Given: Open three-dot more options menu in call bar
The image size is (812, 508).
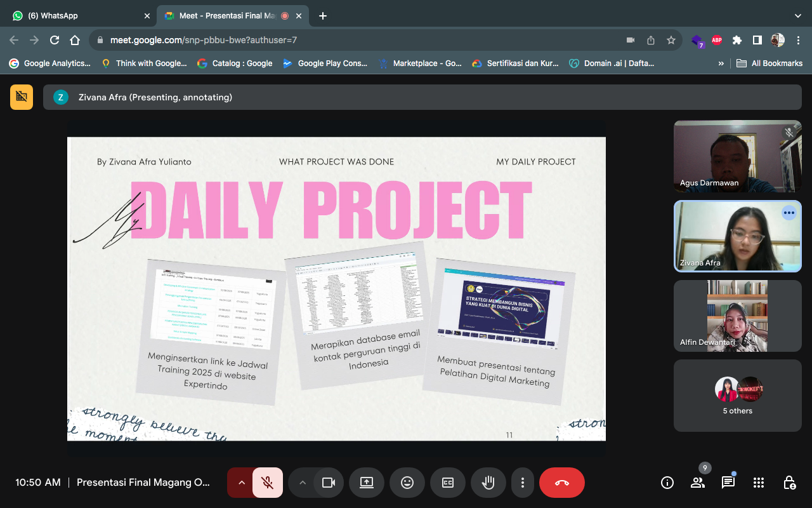Looking at the screenshot, I should point(522,483).
